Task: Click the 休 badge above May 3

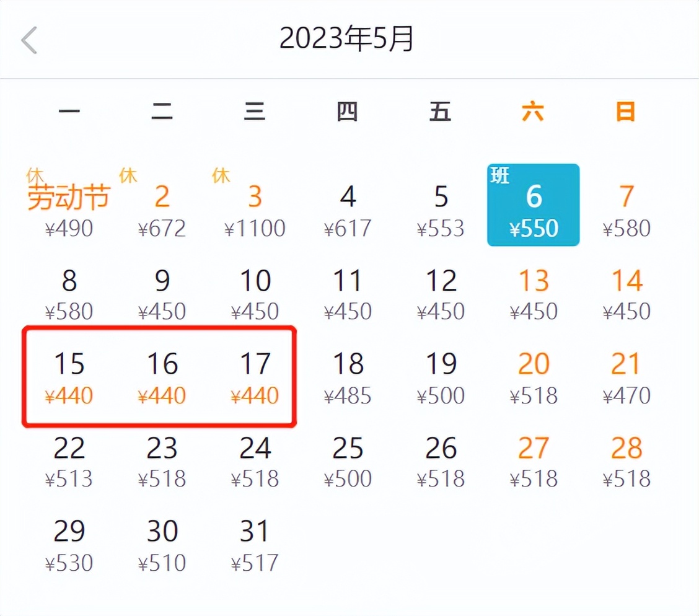Action: pyautogui.click(x=220, y=175)
